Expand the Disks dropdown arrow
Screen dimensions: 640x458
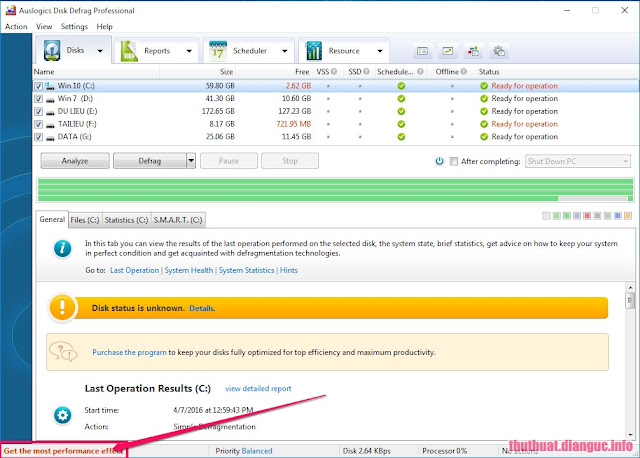pyautogui.click(x=100, y=51)
